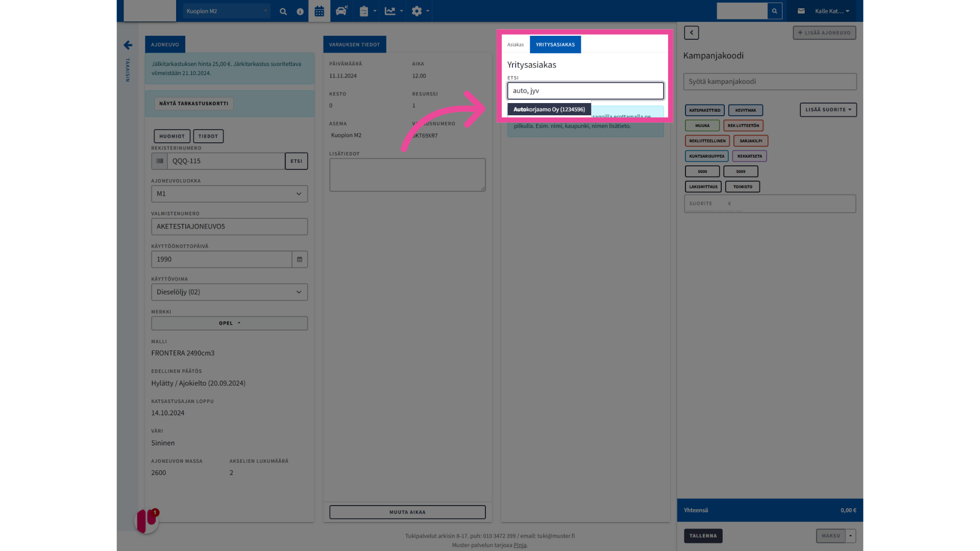Add the REKLIITTEELLINEN service

click(x=707, y=141)
